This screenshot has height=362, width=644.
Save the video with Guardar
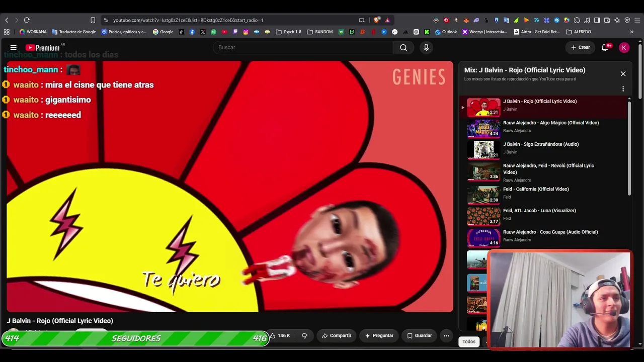click(x=420, y=335)
